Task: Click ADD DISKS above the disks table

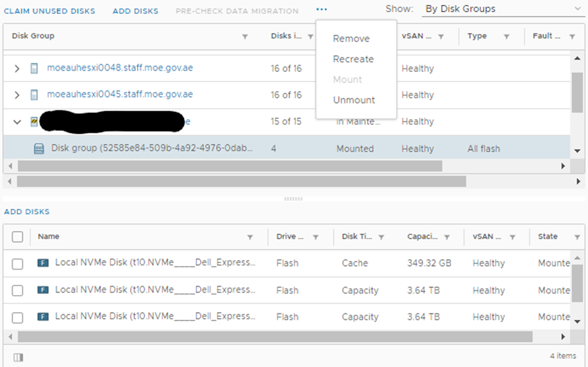Action: coord(27,212)
